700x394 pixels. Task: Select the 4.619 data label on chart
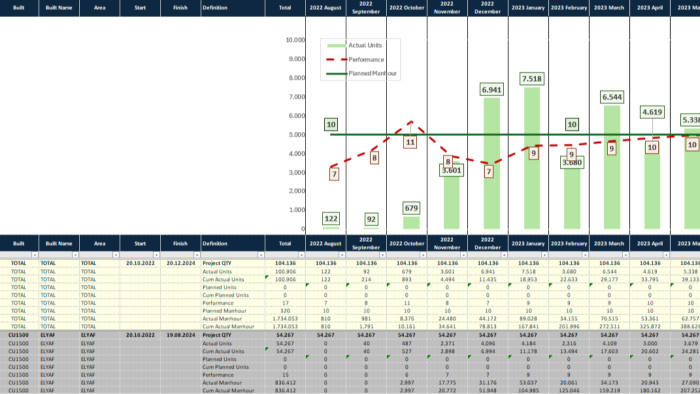click(652, 112)
